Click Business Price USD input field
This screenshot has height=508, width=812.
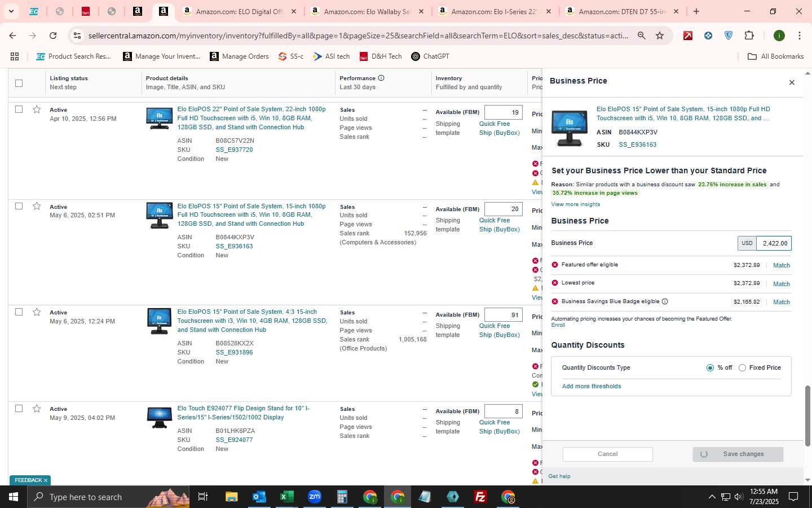pyautogui.click(x=774, y=243)
